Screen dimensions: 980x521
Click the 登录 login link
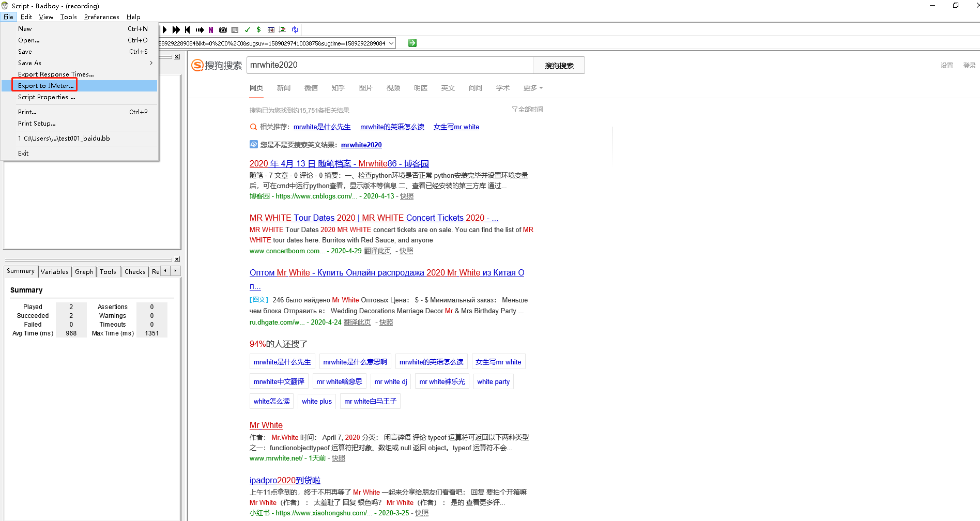969,66
